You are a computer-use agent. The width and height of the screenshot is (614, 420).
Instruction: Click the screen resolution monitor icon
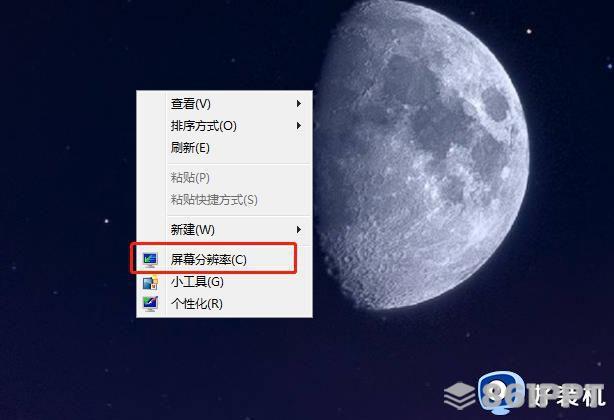150,260
